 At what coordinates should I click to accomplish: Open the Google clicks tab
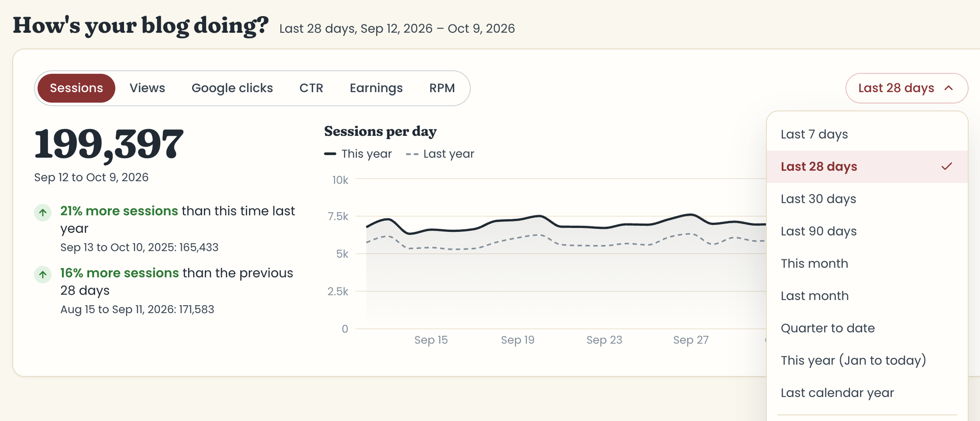click(232, 88)
